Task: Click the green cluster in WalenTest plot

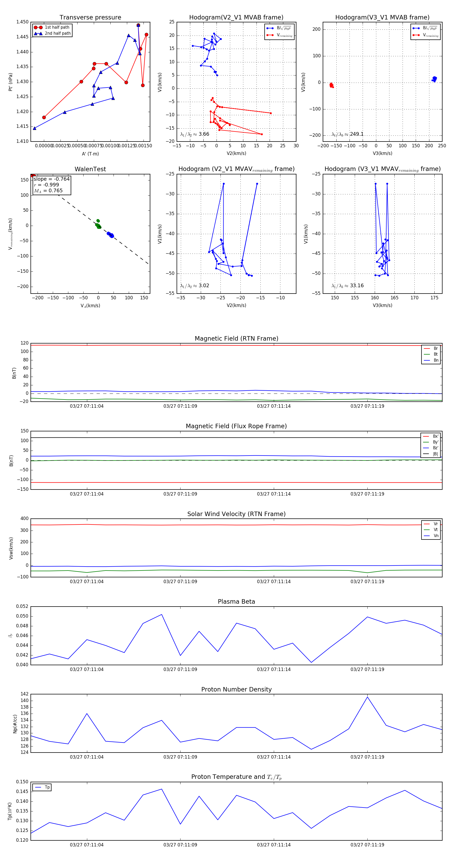Action: [98, 225]
